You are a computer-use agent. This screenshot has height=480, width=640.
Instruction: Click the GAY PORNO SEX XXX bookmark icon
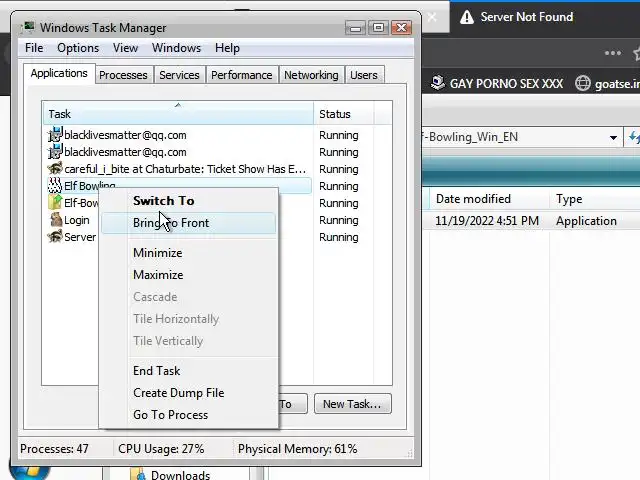(438, 83)
